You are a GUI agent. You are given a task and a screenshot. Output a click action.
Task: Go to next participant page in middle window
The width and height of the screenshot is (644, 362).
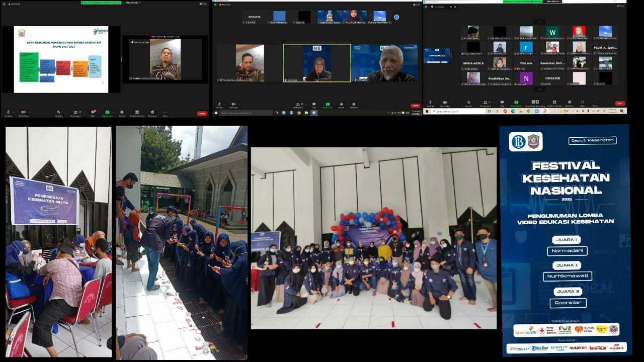coord(396,17)
